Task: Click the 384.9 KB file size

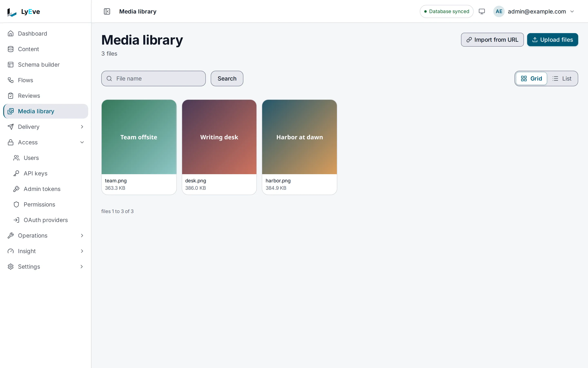Action: point(276,188)
